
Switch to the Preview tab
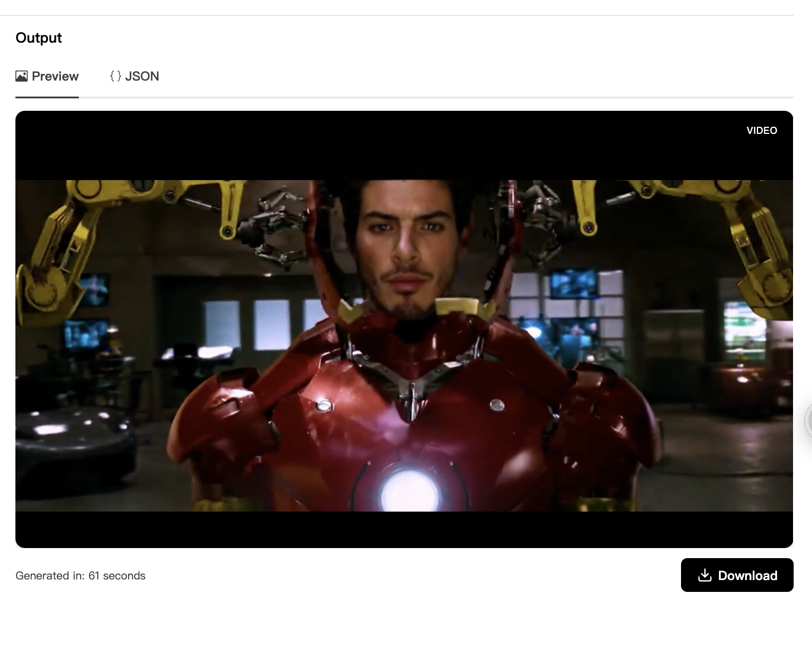coord(47,76)
